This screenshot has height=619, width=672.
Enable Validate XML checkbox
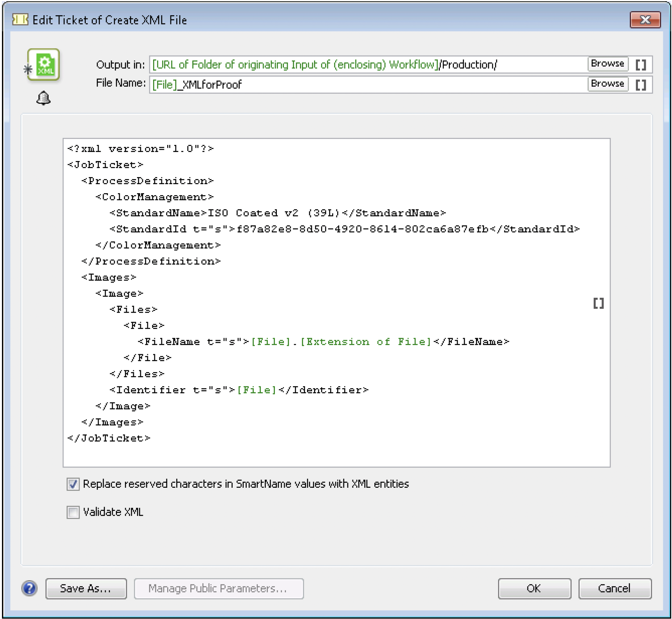coord(73,512)
